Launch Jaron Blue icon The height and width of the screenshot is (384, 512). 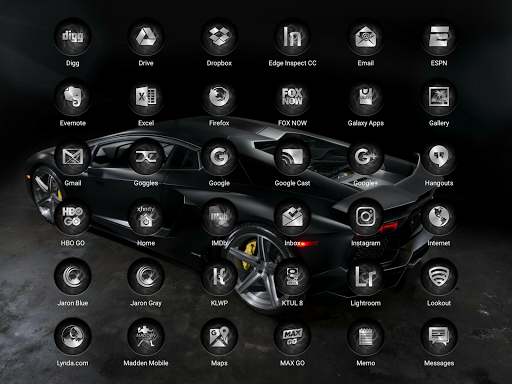point(72,277)
